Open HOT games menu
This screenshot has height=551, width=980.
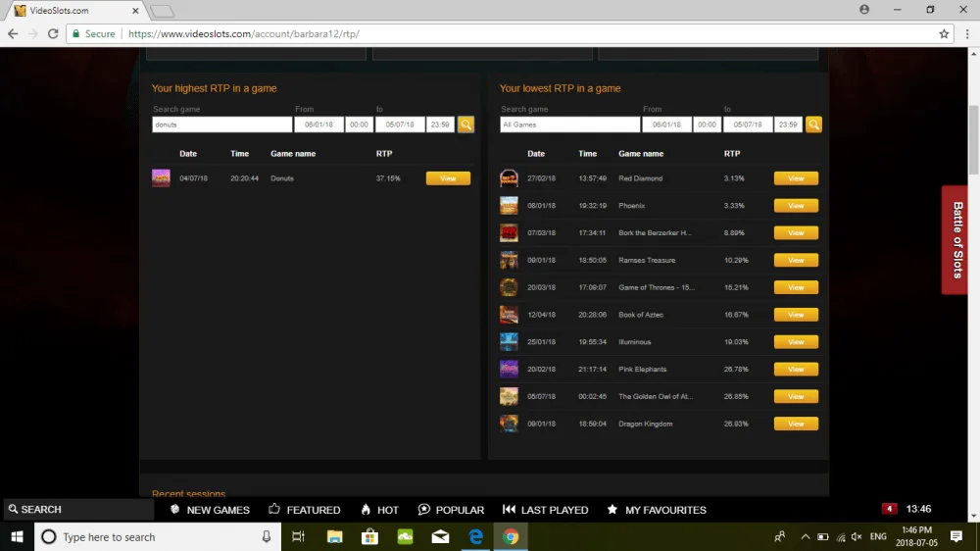coord(379,510)
